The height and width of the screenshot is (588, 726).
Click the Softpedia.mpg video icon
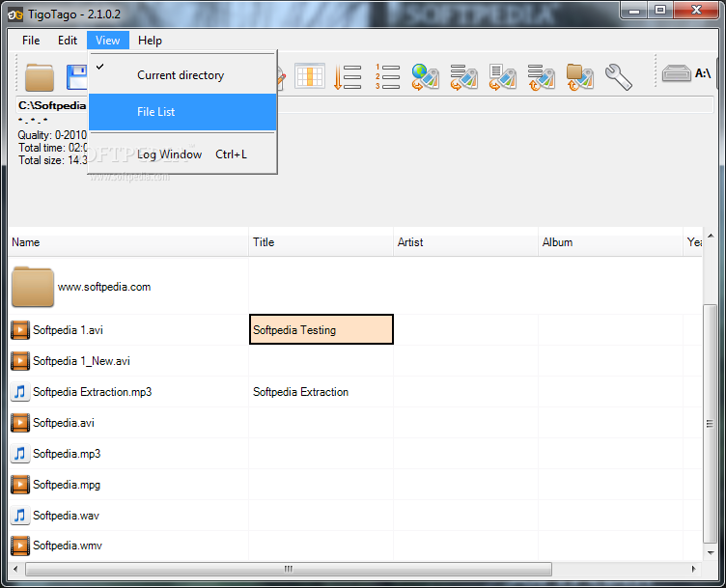[20, 485]
